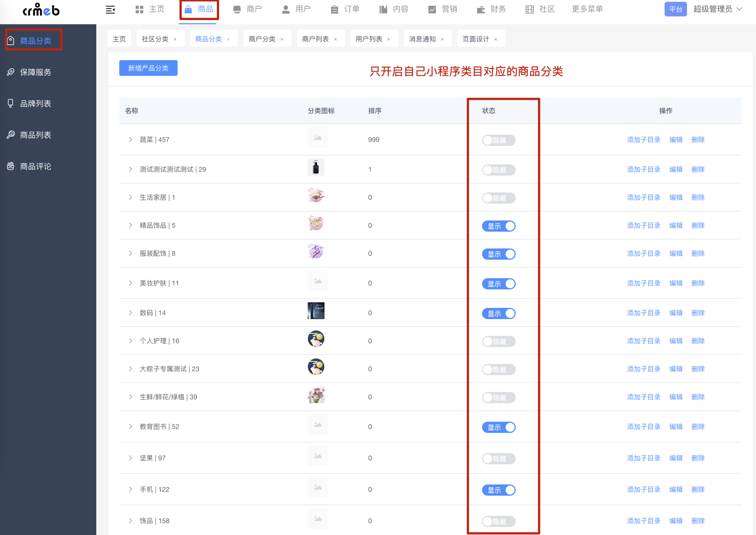756x535 pixels.
Task: Collapse sidebar with the menu fold icon
Action: 110,10
